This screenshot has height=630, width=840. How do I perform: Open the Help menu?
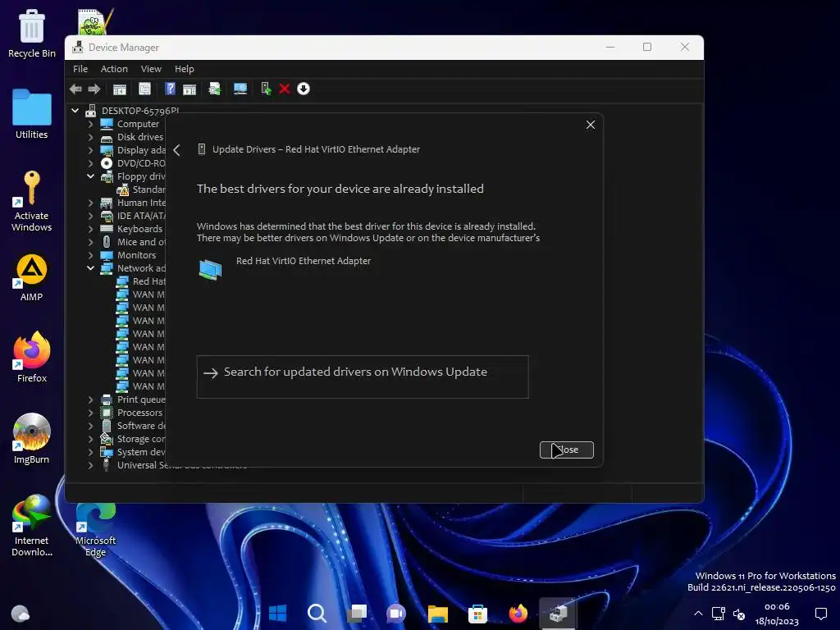(x=185, y=69)
